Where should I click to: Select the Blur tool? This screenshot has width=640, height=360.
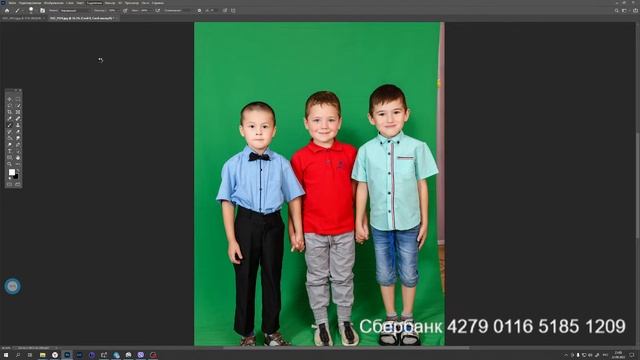18,138
